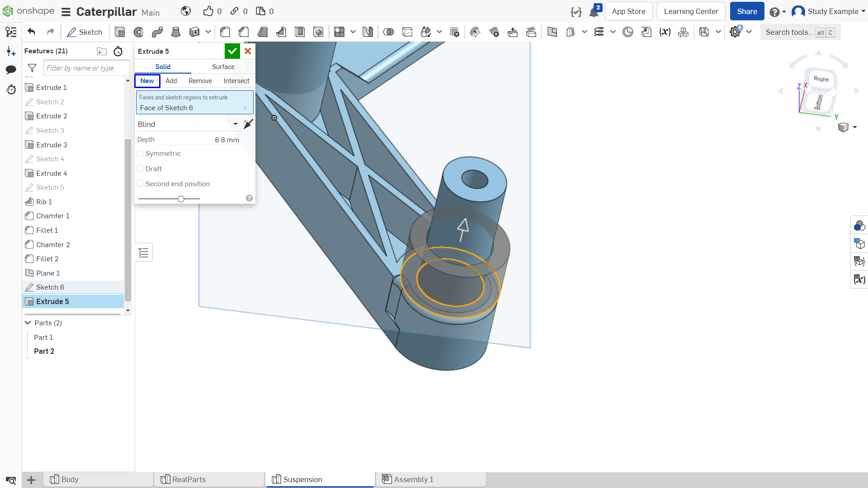The height and width of the screenshot is (488, 868).
Task: Enable the Draft checkbox
Action: pos(140,169)
